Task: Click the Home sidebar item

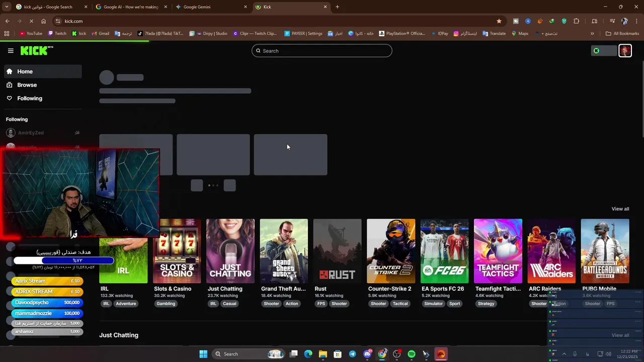Action: 43,71
